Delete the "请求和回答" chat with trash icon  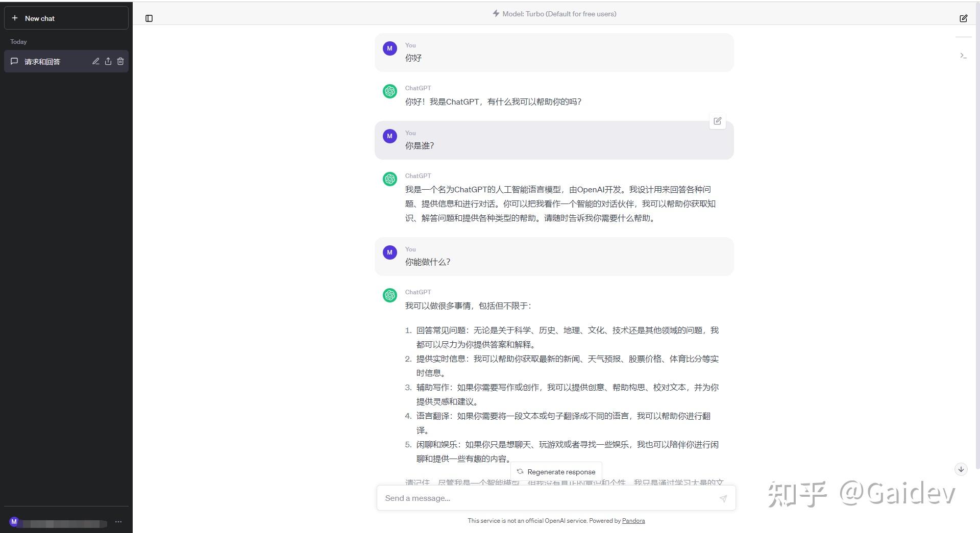(120, 61)
